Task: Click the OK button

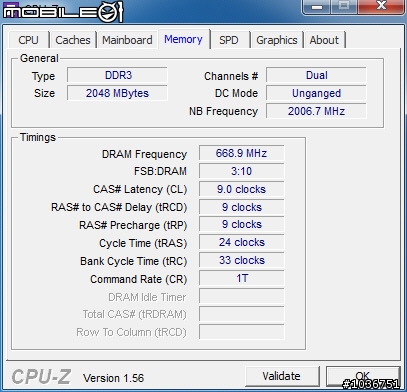Action: [363, 376]
